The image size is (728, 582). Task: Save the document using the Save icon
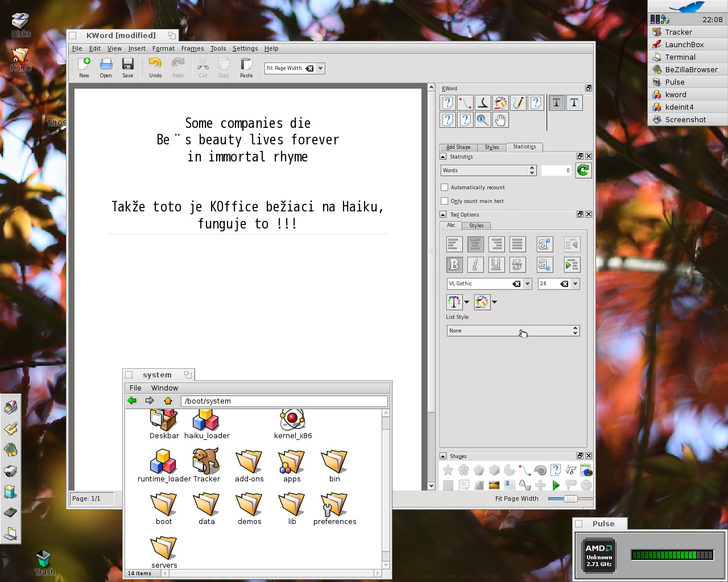click(128, 68)
